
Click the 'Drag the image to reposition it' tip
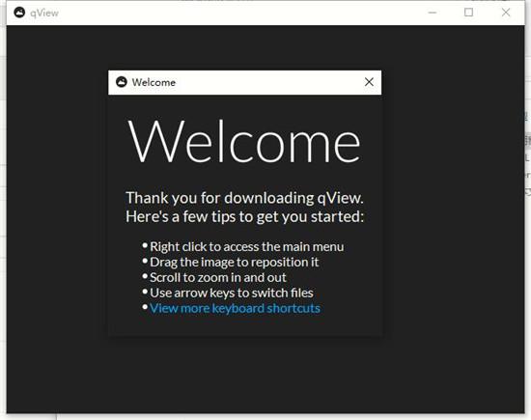234,263
